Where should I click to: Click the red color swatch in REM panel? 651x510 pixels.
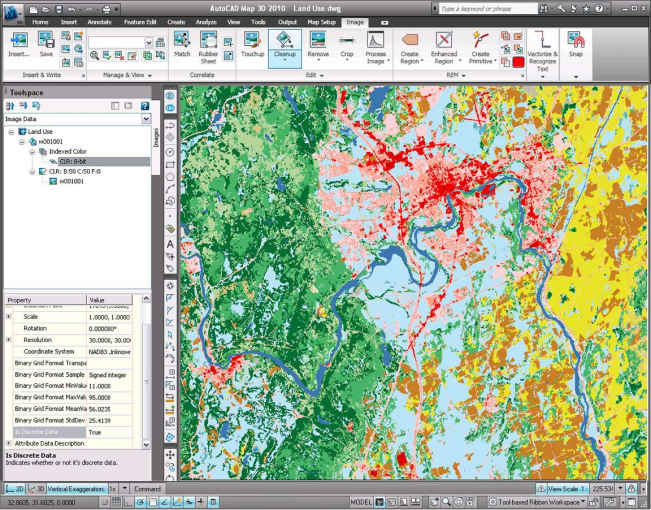[518, 62]
